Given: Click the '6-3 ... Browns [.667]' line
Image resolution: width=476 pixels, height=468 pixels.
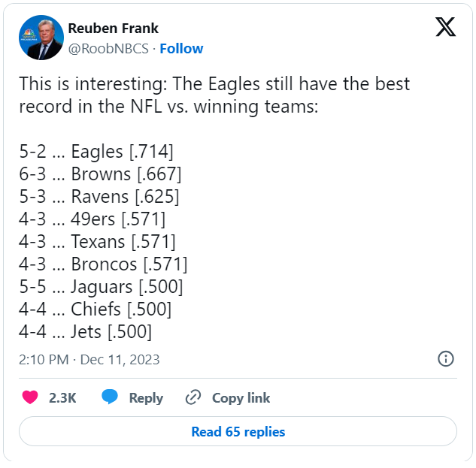Looking at the screenshot, I should click(x=100, y=174).
